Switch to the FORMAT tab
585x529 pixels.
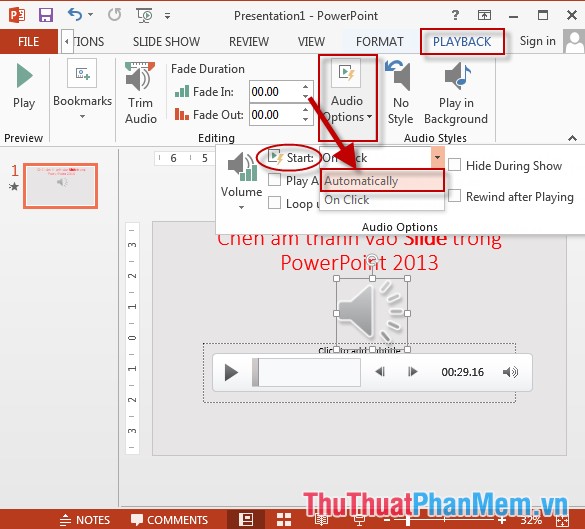(380, 41)
